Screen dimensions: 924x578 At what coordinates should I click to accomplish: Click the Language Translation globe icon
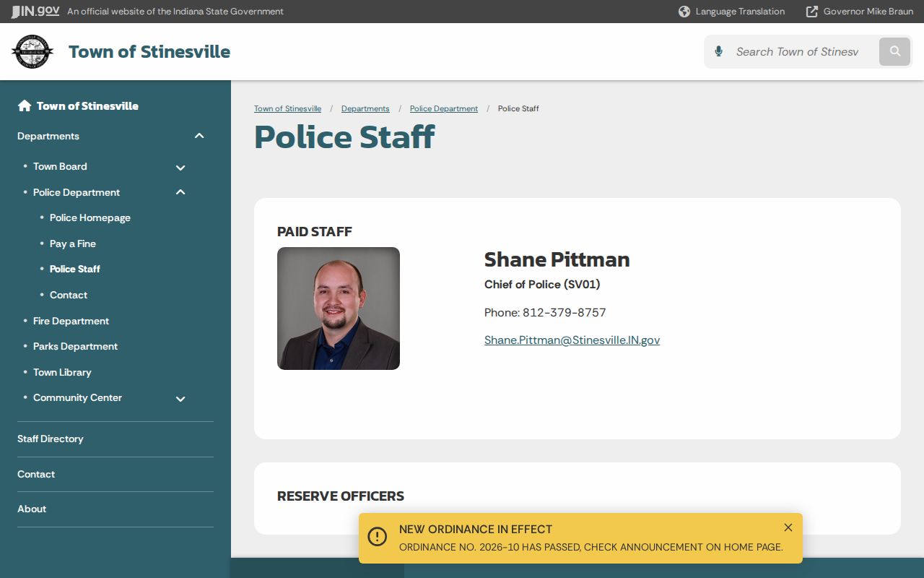[x=684, y=12]
